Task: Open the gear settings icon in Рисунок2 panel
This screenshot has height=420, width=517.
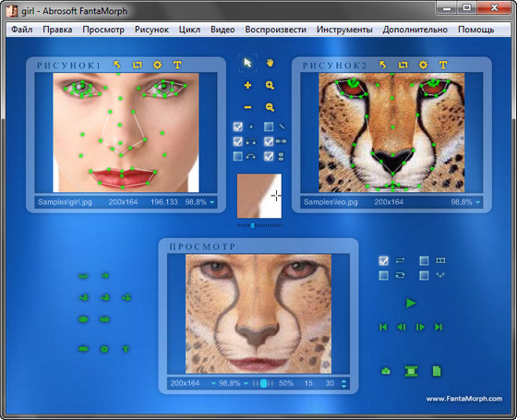Action: pyautogui.click(x=423, y=65)
